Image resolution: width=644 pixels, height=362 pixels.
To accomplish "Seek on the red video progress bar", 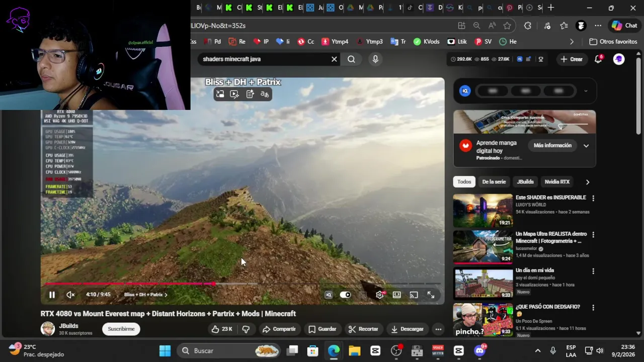I will click(x=243, y=284).
